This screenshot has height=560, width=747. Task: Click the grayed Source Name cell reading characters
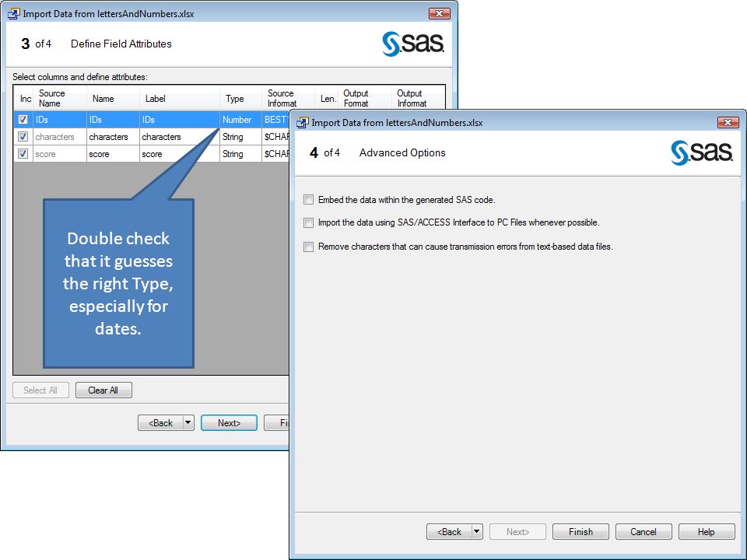60,137
